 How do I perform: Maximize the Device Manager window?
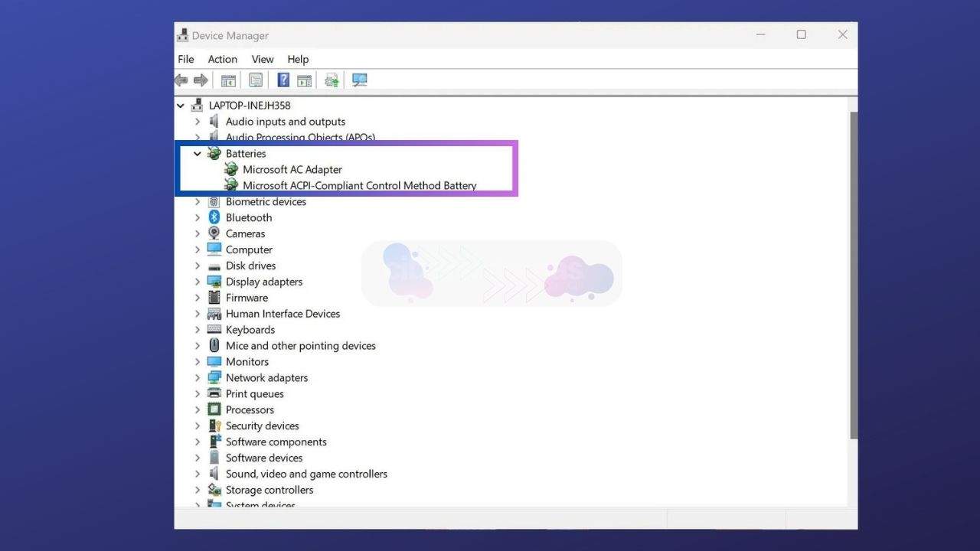(x=801, y=34)
